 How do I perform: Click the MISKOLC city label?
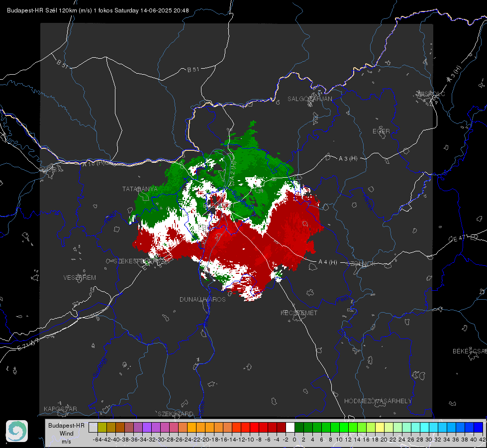(431, 94)
